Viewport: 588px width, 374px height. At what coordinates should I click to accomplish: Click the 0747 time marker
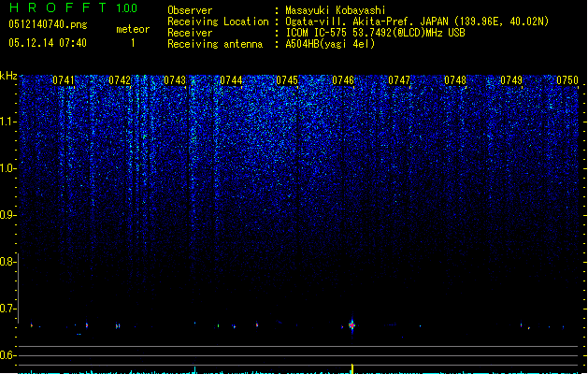[399, 80]
